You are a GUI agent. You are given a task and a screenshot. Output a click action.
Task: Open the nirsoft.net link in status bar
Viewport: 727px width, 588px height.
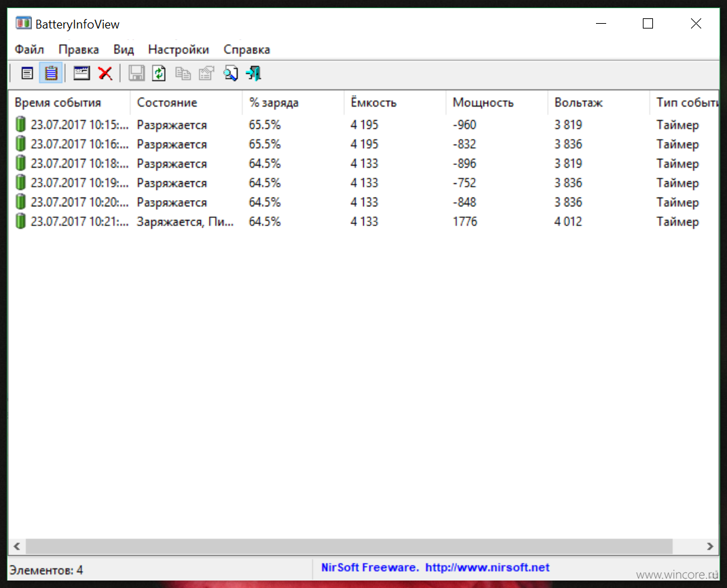point(487,567)
